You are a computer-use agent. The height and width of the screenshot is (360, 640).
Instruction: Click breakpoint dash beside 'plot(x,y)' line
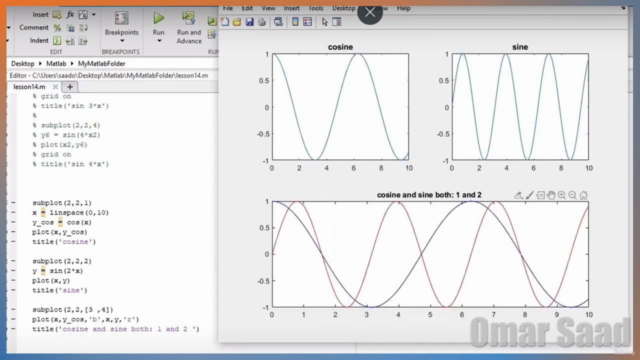tap(13, 281)
